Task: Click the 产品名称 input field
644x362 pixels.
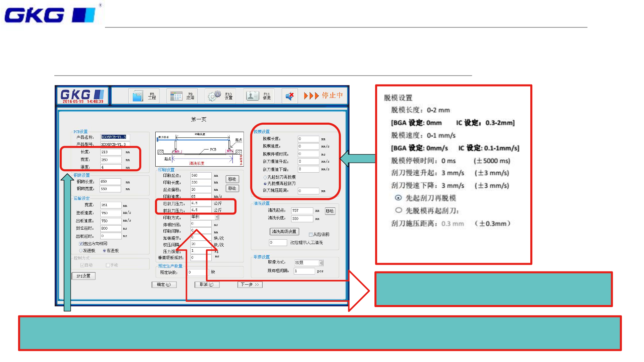Action: pos(115,137)
